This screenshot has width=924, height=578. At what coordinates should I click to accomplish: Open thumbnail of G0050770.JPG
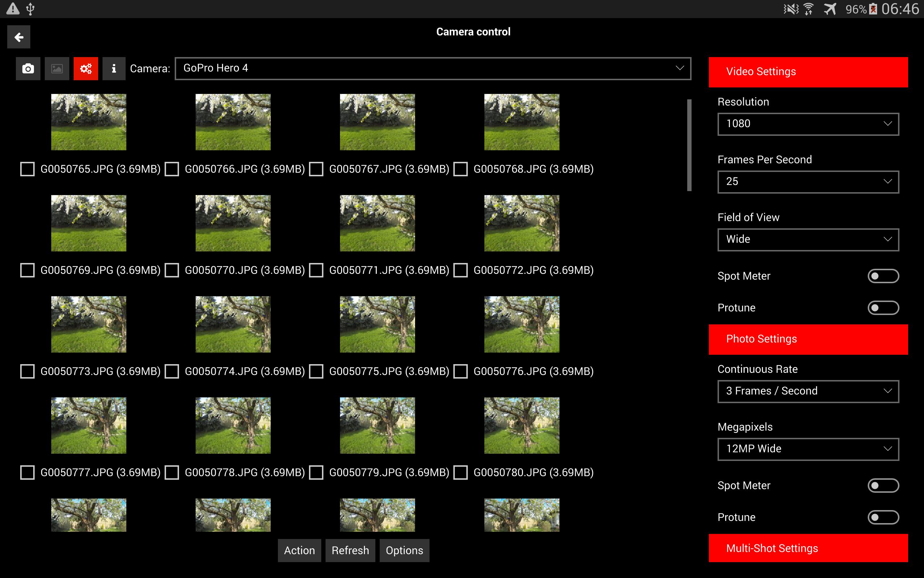[233, 223]
